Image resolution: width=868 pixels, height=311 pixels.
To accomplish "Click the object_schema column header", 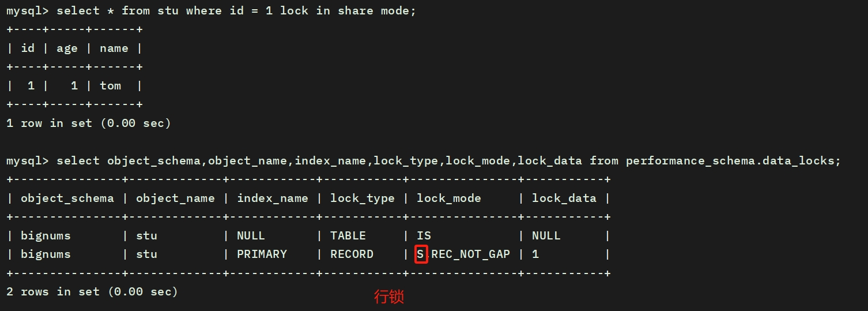I will (67, 198).
